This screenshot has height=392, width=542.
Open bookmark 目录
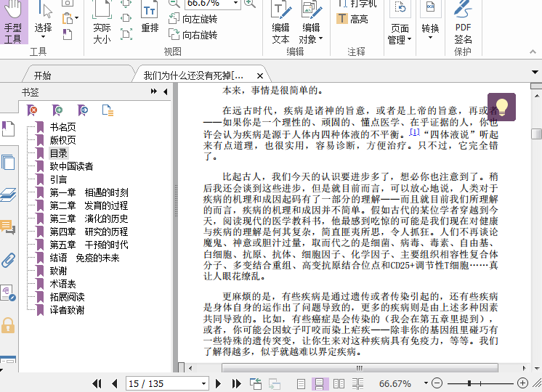(x=58, y=153)
